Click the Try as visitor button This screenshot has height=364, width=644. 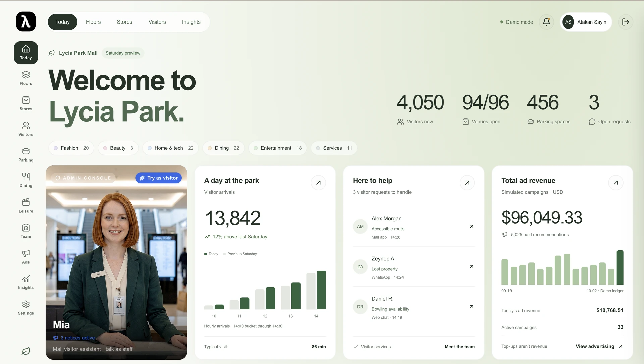(159, 178)
